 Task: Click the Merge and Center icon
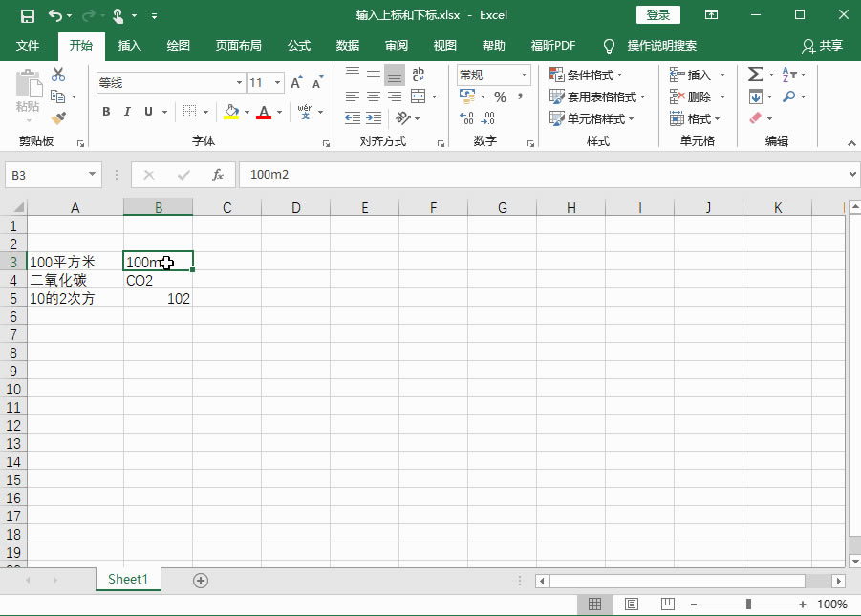[419, 96]
